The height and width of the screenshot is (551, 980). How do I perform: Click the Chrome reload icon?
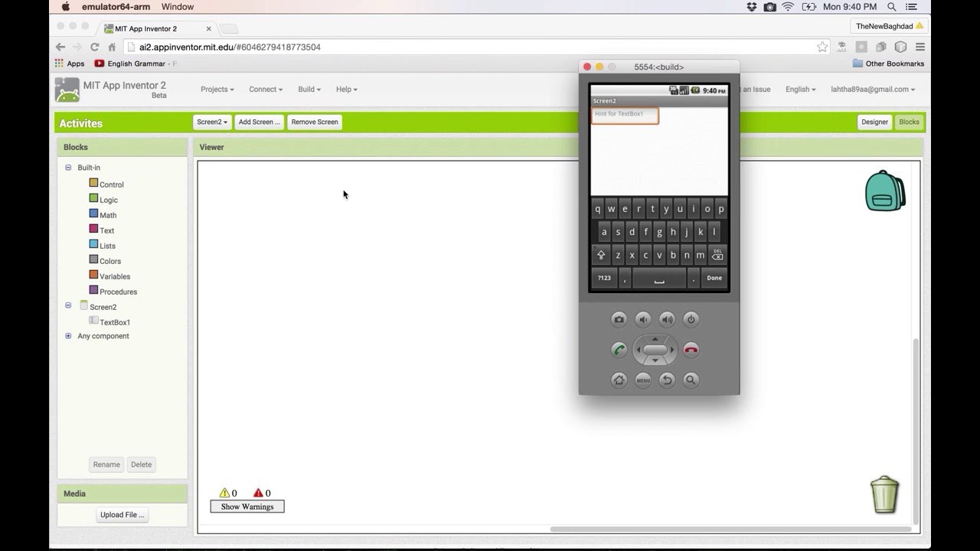pos(95,47)
